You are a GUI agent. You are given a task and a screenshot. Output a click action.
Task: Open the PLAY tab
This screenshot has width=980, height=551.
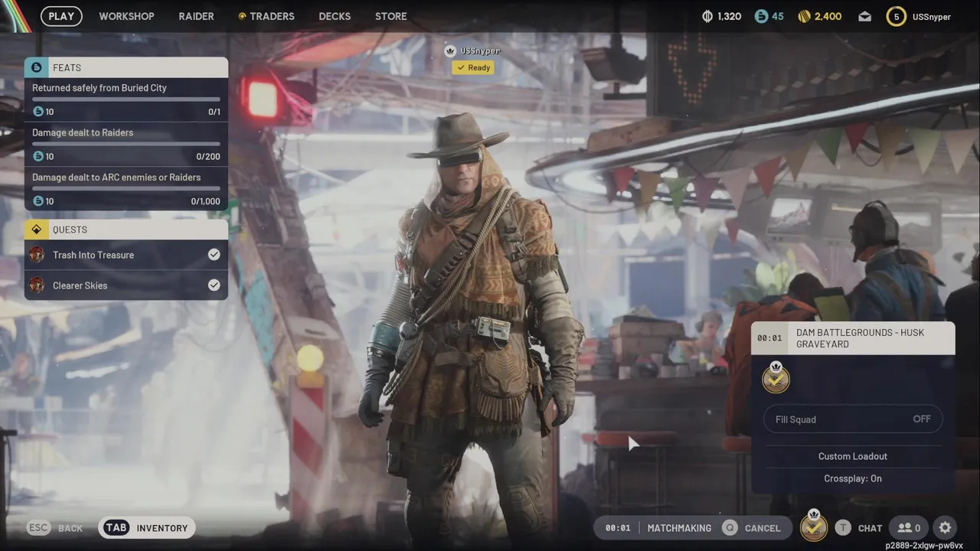[61, 16]
